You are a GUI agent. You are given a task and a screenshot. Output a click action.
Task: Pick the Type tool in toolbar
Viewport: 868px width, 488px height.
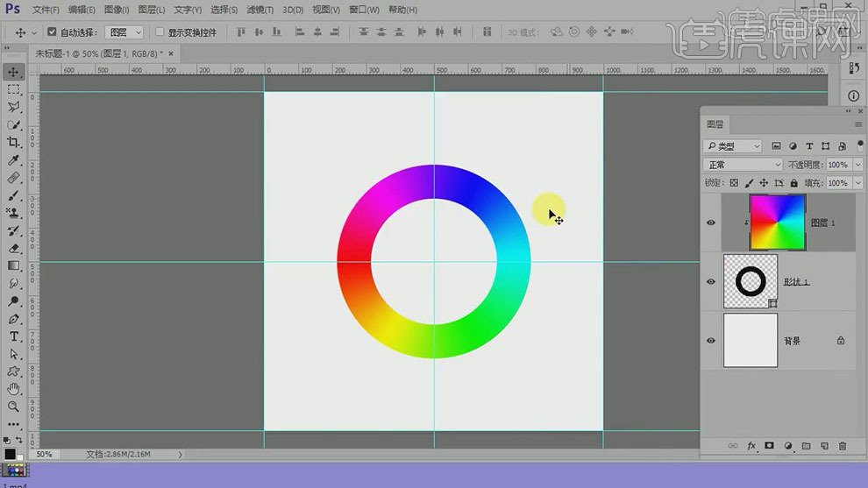[13, 336]
